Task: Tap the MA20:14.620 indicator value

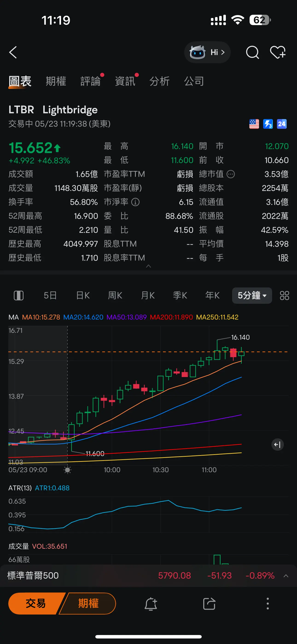Action: coord(83,317)
